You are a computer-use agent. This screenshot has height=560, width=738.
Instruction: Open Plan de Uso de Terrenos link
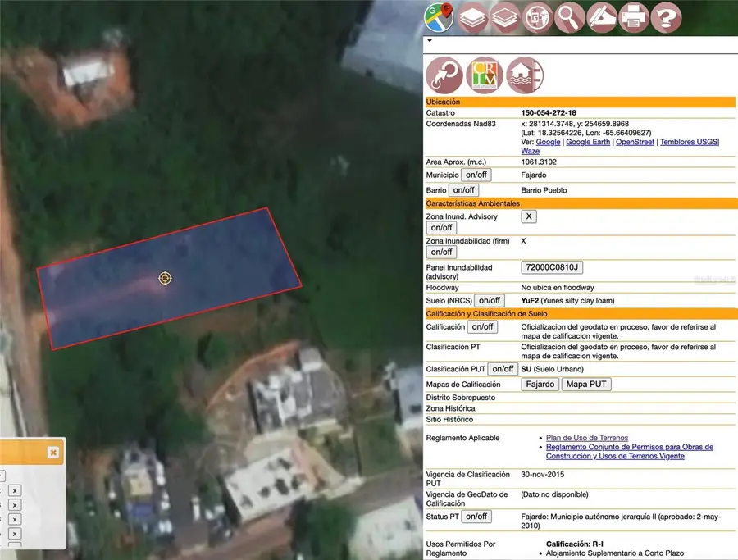click(587, 438)
